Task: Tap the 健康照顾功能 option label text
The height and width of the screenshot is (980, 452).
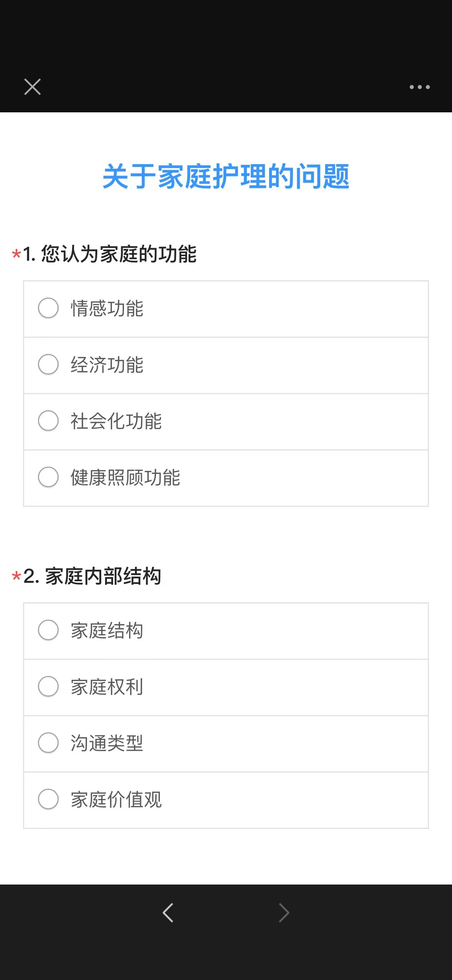Action: click(x=125, y=478)
